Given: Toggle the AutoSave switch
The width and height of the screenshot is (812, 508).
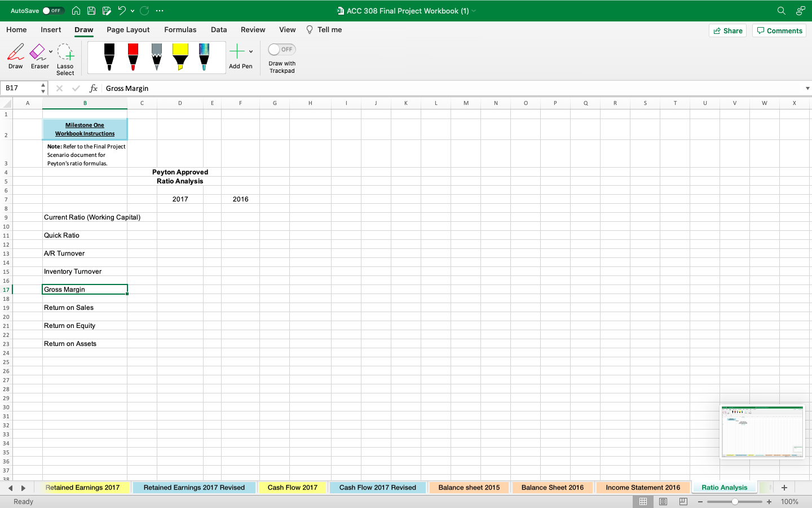Looking at the screenshot, I should tap(54, 11).
